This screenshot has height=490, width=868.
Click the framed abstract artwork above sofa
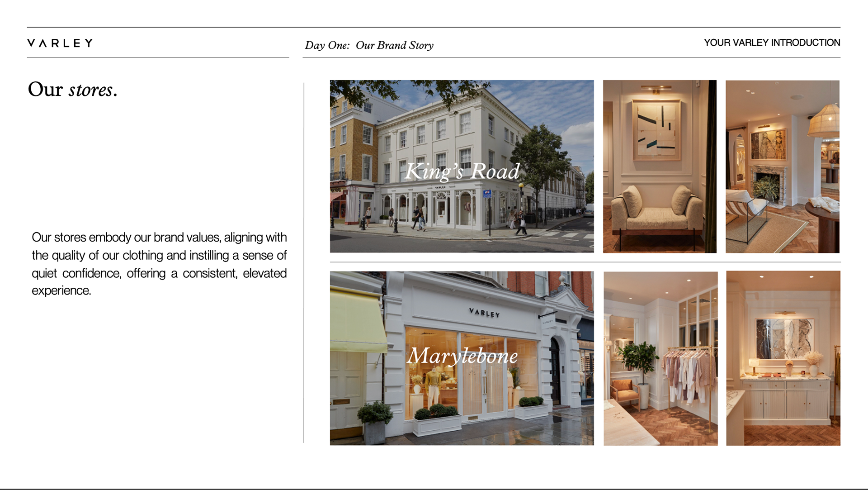(x=656, y=130)
